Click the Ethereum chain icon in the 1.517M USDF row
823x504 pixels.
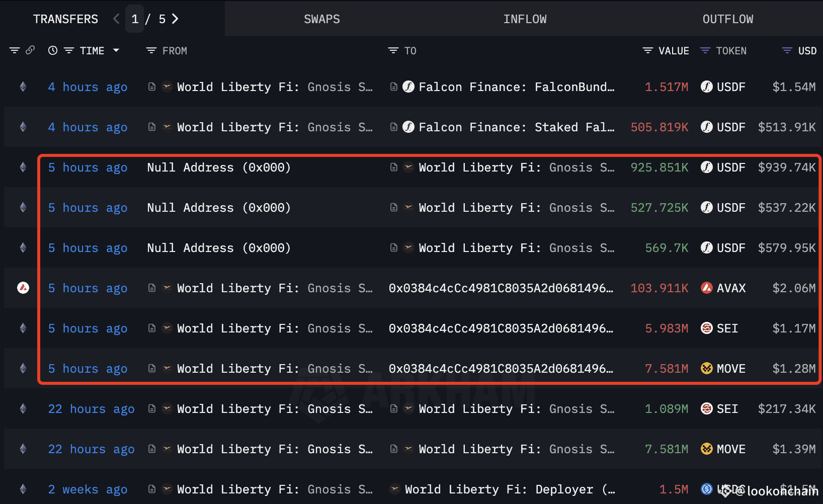[x=23, y=87]
